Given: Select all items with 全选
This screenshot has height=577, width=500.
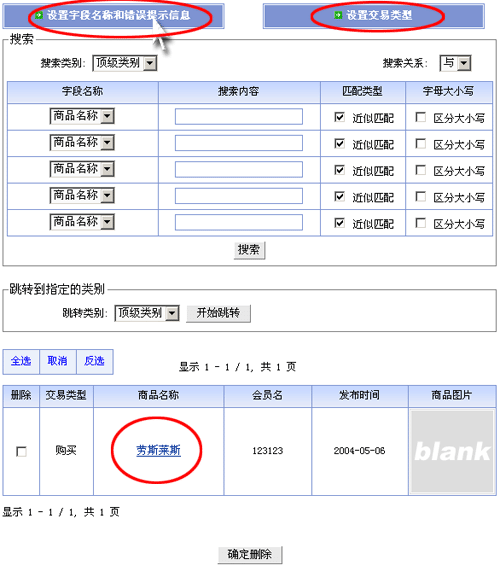Looking at the screenshot, I should coord(21,361).
